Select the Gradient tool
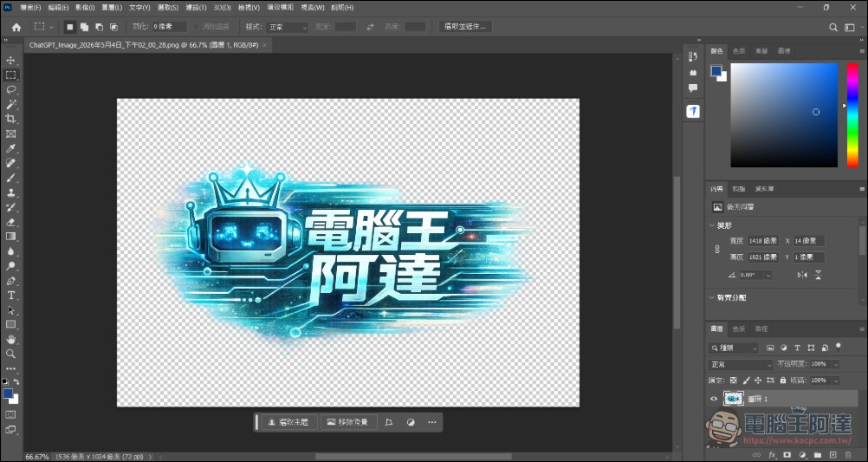The width and height of the screenshot is (868, 462). click(10, 237)
